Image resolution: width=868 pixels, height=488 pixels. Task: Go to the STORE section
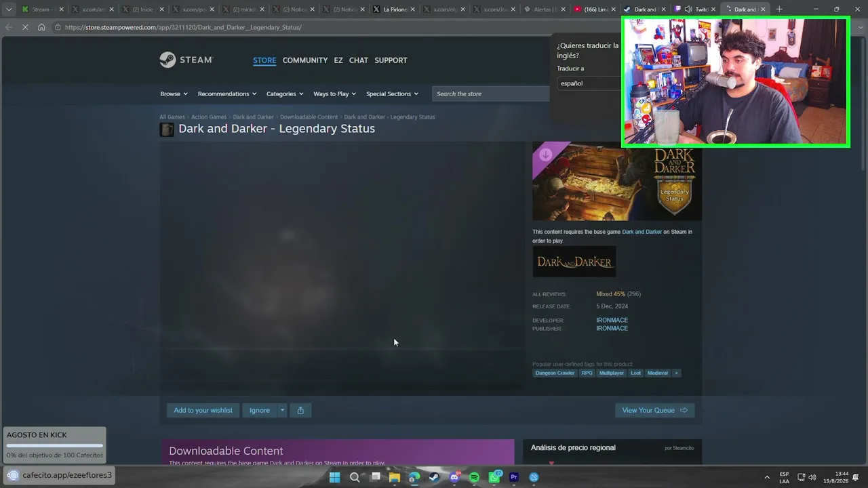point(264,60)
